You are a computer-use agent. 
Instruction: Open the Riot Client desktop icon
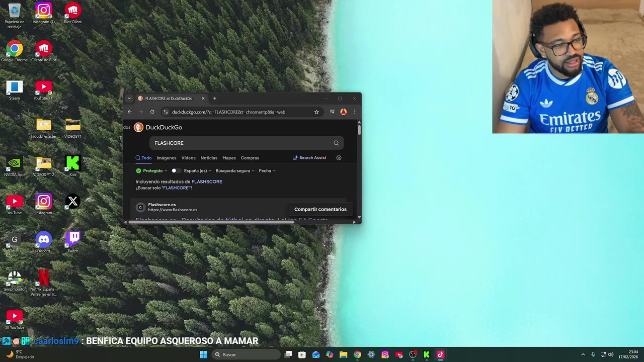(72, 13)
